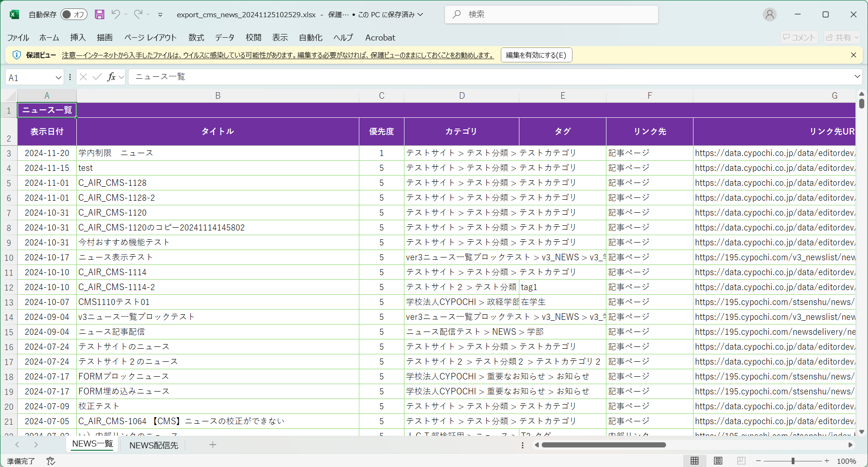Image resolution: width=868 pixels, height=467 pixels.
Task: Click the Save floppy disk icon
Action: pos(100,14)
